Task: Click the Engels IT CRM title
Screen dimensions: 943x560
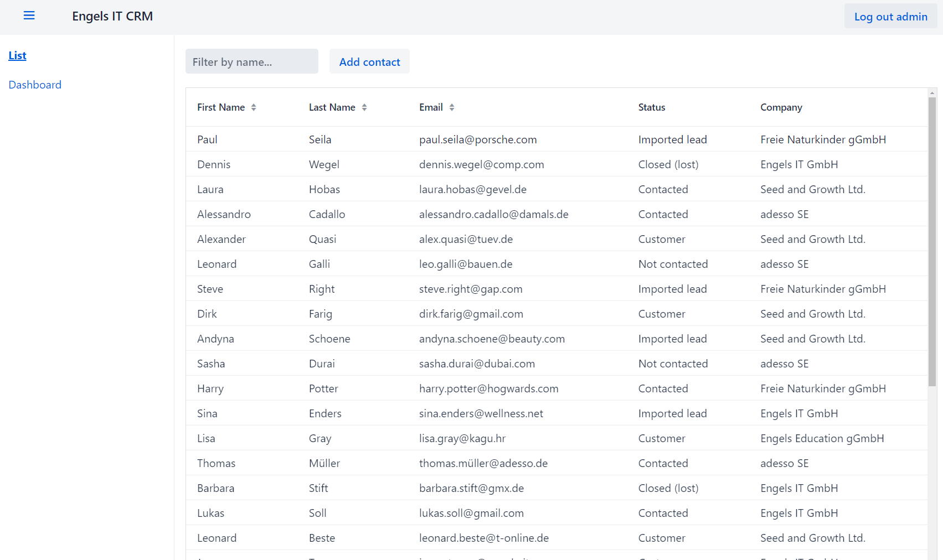Action: click(112, 16)
